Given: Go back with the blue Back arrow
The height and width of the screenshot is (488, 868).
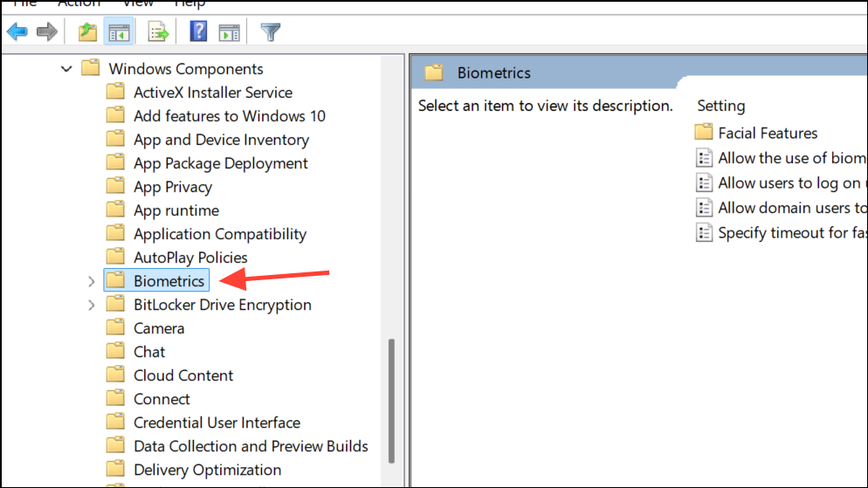Looking at the screenshot, I should (17, 32).
